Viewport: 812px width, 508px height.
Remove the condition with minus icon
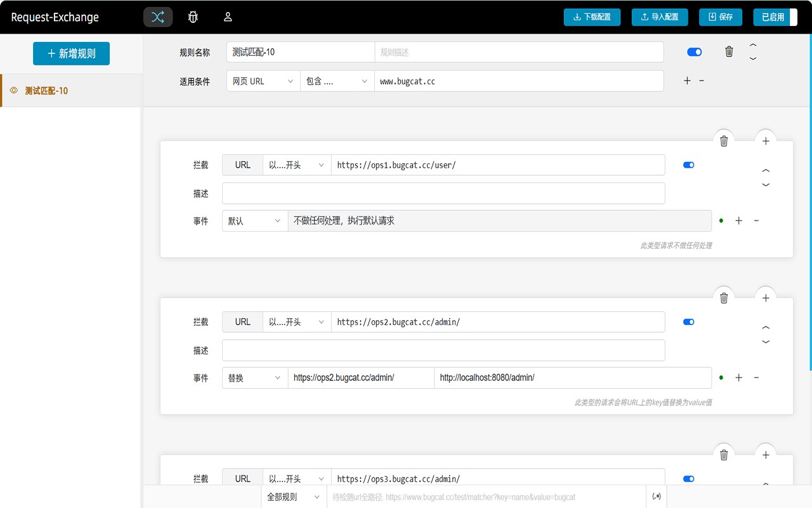point(702,81)
